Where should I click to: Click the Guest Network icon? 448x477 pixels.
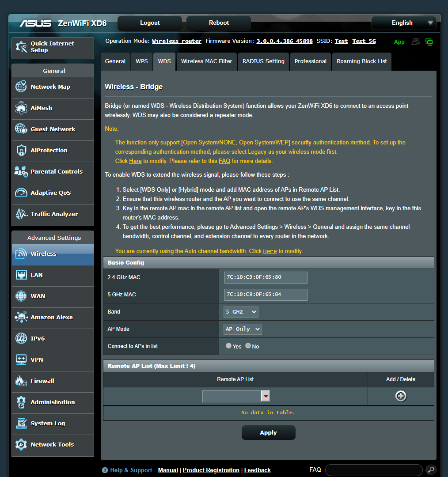point(21,129)
